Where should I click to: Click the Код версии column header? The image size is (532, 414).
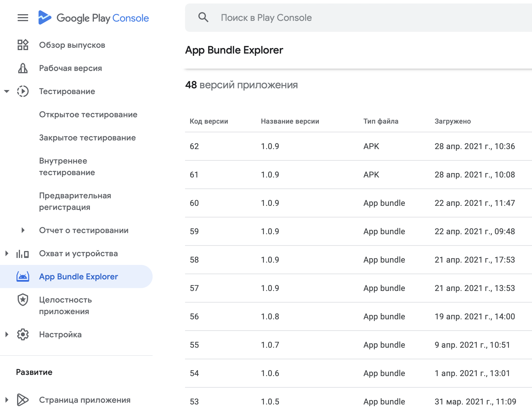209,121
